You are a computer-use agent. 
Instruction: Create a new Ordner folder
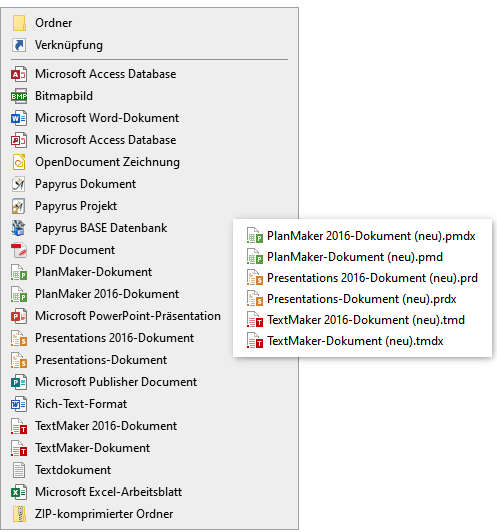(149, 23)
